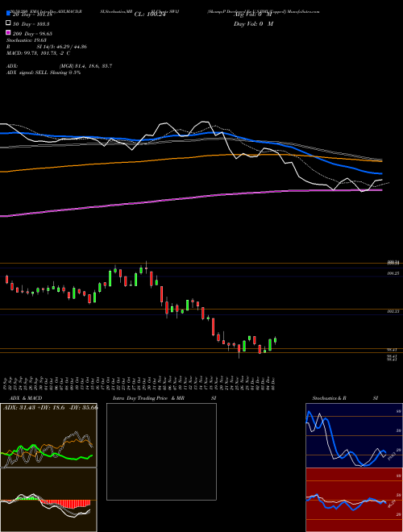403x532 pixels.
Task: Click the 'Avg Vol: 0 M' label
Action: [x=253, y=15]
